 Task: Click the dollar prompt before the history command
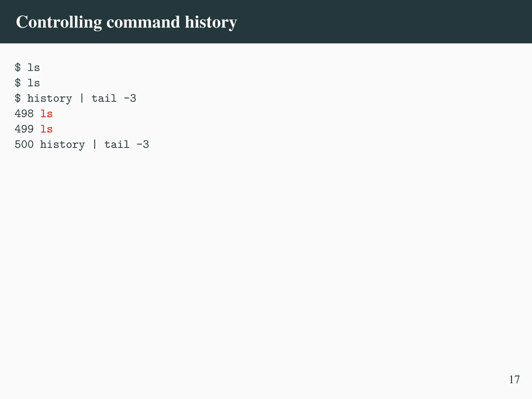coord(18,98)
